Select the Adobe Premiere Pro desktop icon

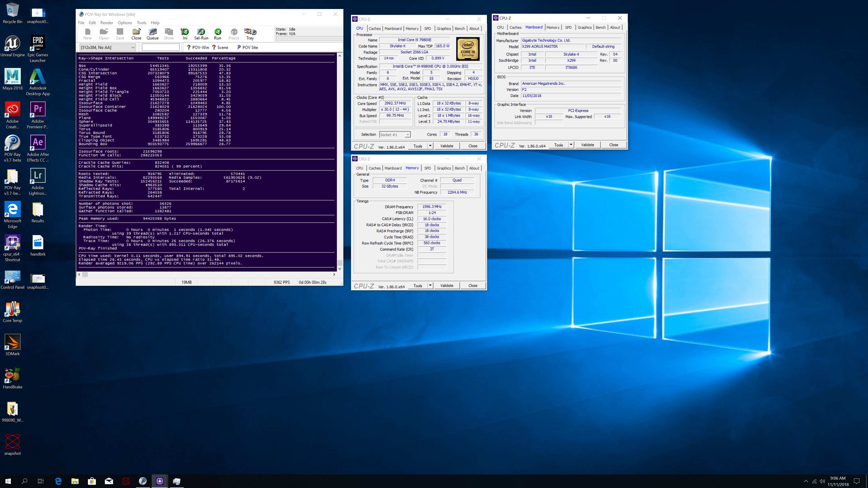tap(38, 115)
